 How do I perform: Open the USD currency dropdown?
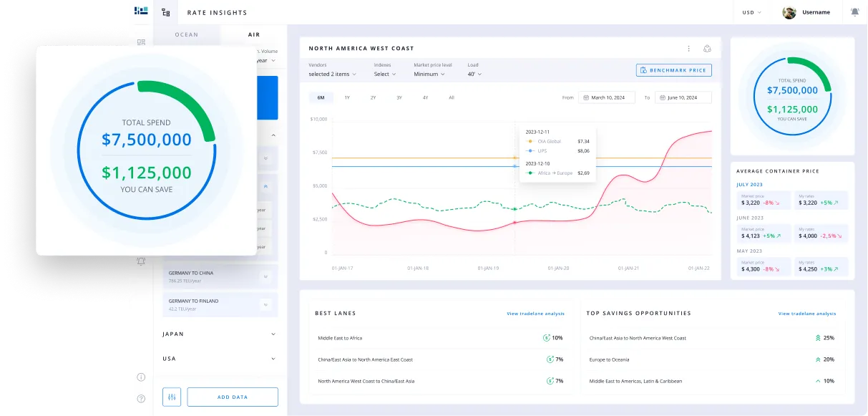[x=751, y=12]
